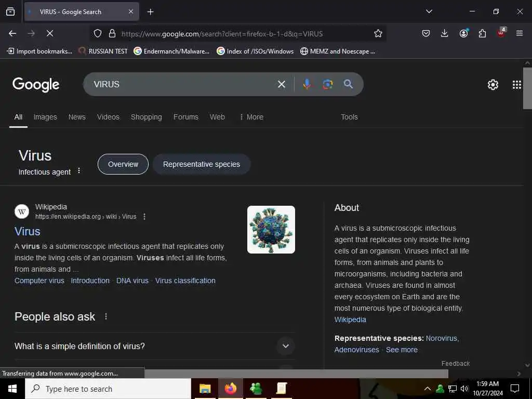Open the Downloads panel
Screen dimensions: 532x399
click(x=445, y=33)
